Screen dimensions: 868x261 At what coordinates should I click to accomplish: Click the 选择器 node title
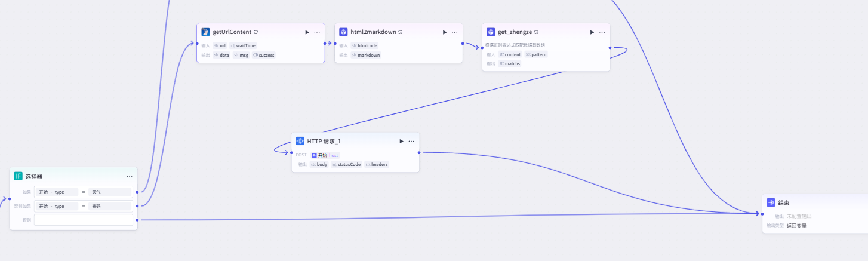coord(34,176)
